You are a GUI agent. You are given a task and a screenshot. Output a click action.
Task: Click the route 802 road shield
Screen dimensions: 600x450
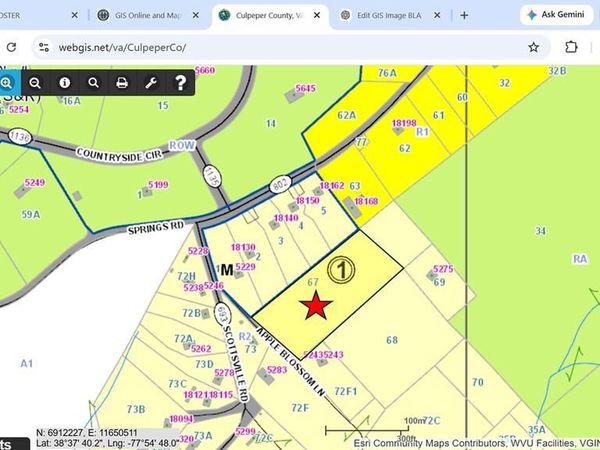pos(280,184)
